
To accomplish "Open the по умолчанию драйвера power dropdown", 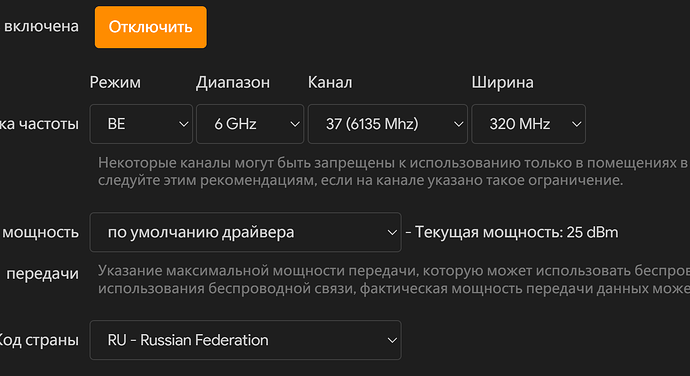I will tap(246, 232).
